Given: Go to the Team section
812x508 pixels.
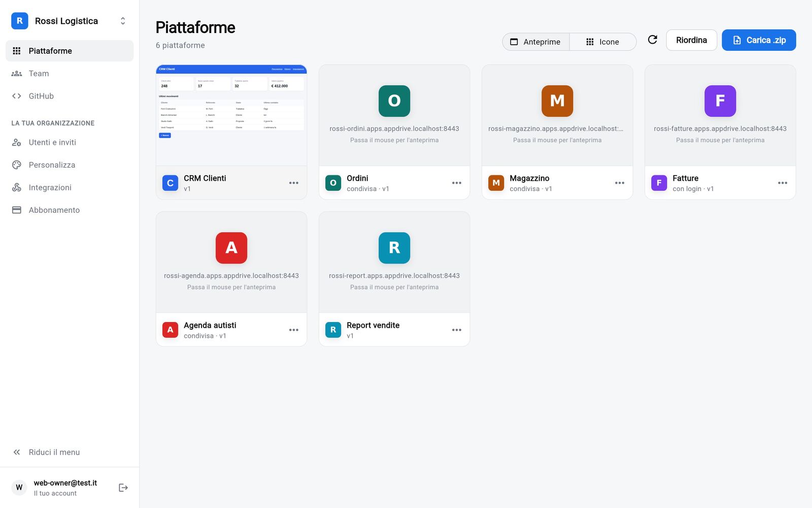Looking at the screenshot, I should (x=70, y=73).
